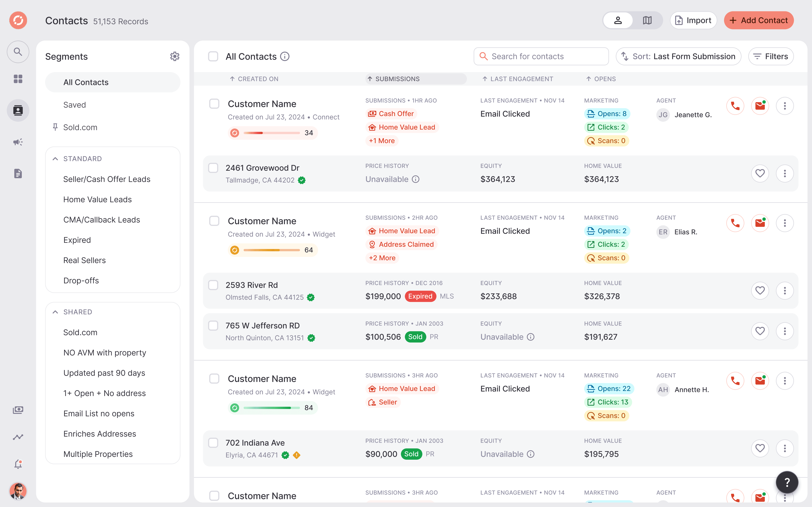812x507 pixels.
Task: Collapse the STANDARD segments section
Action: coord(55,159)
